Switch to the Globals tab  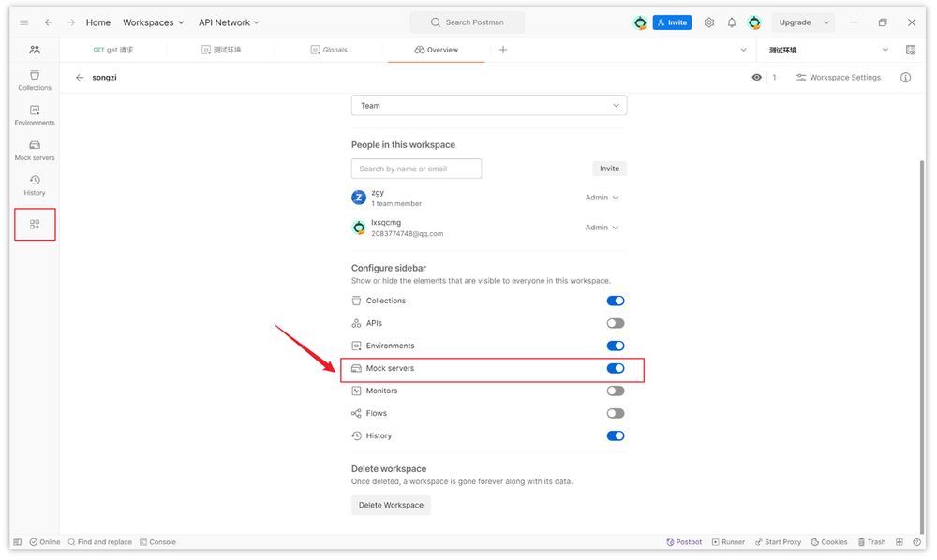click(x=329, y=50)
